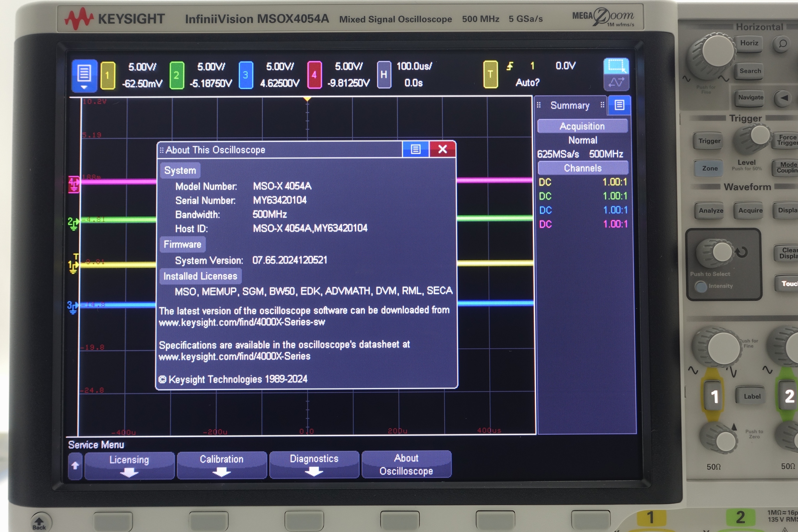Click the lit green channel 2 hardware key
The width and height of the screenshot is (798, 532).
[x=789, y=396]
